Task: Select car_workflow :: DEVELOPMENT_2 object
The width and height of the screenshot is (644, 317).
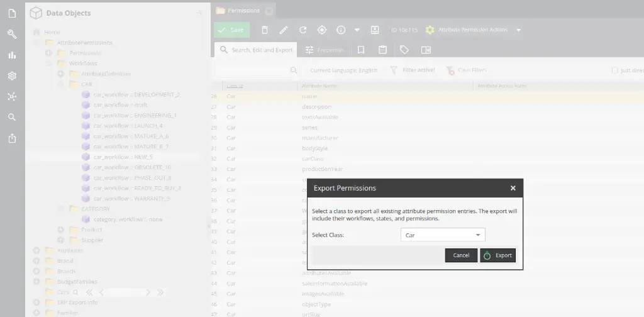Action: tap(136, 94)
